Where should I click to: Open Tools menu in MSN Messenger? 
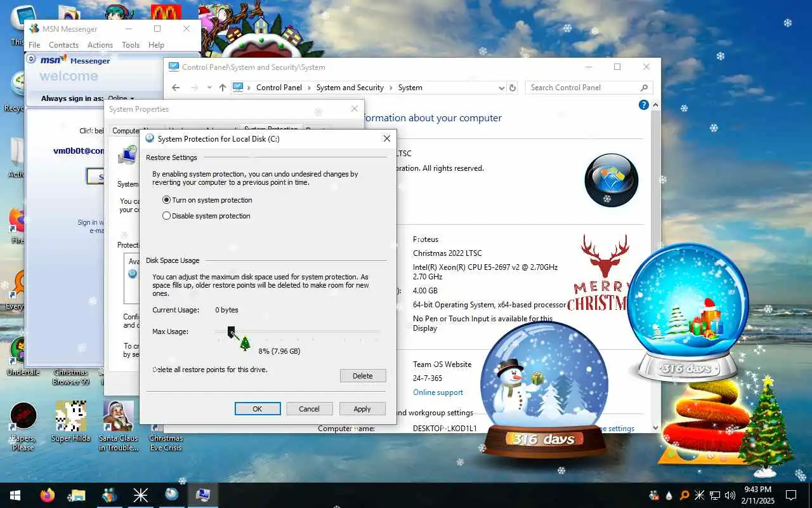131,45
